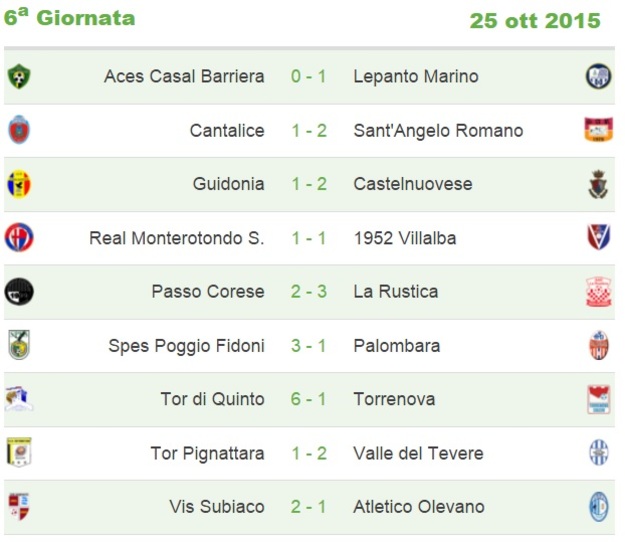Select the 25 ott 2015 date
625x542 pixels.
click(x=535, y=21)
